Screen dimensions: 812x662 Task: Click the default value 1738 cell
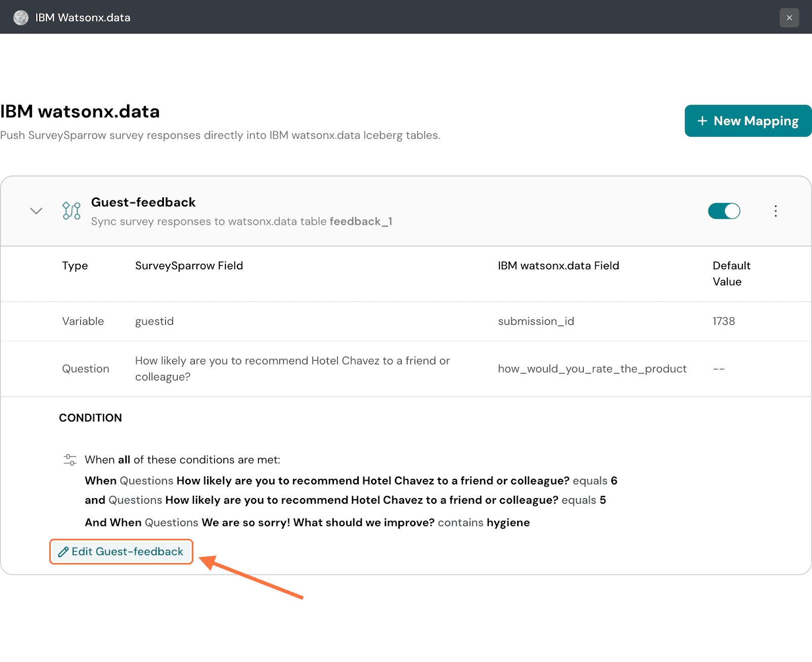(x=724, y=321)
